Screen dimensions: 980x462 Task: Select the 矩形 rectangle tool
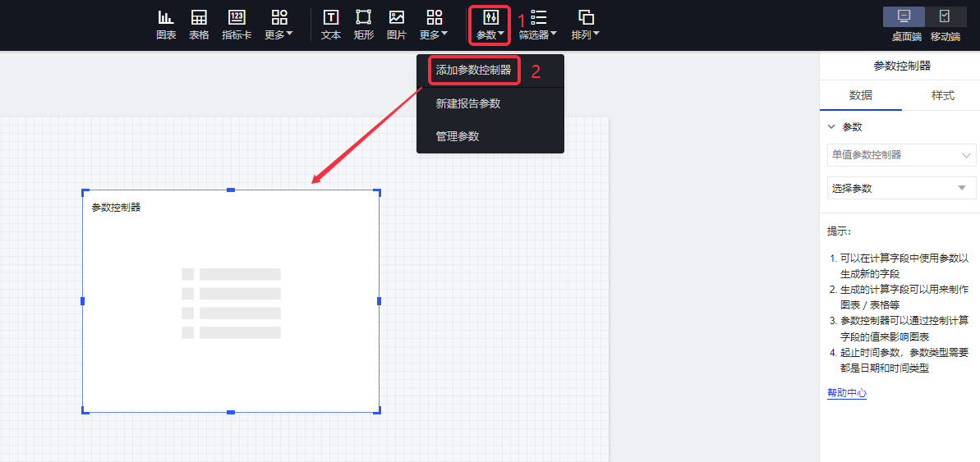point(363,25)
